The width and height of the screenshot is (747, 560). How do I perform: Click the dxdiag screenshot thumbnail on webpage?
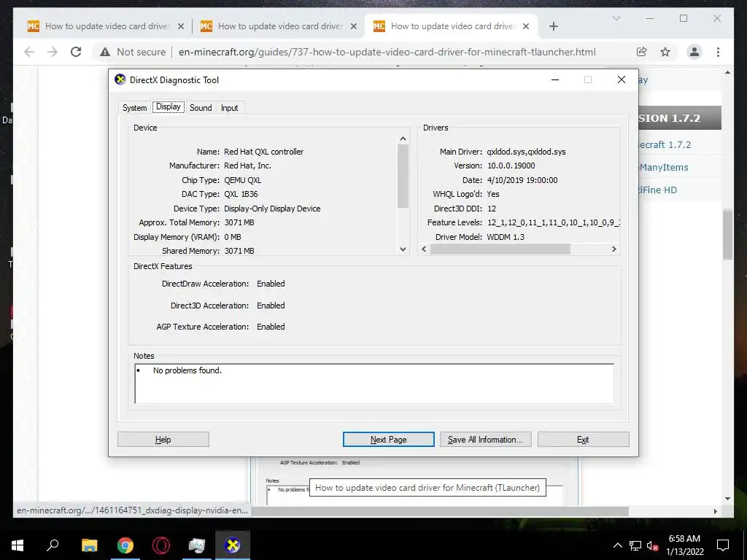click(x=414, y=481)
